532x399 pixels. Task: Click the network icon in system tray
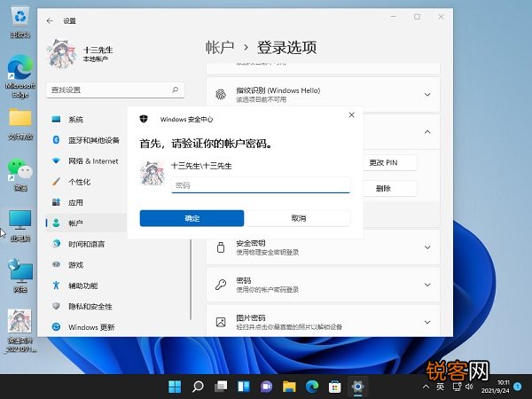click(x=457, y=387)
